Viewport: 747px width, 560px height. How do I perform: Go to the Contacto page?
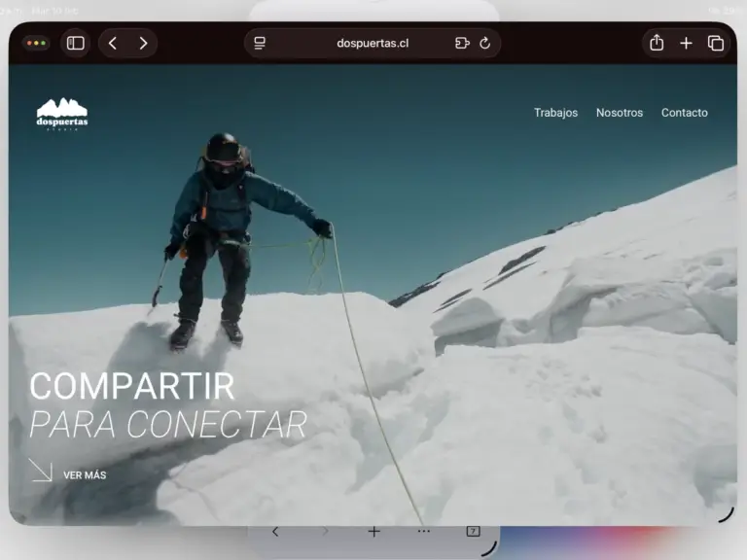685,113
